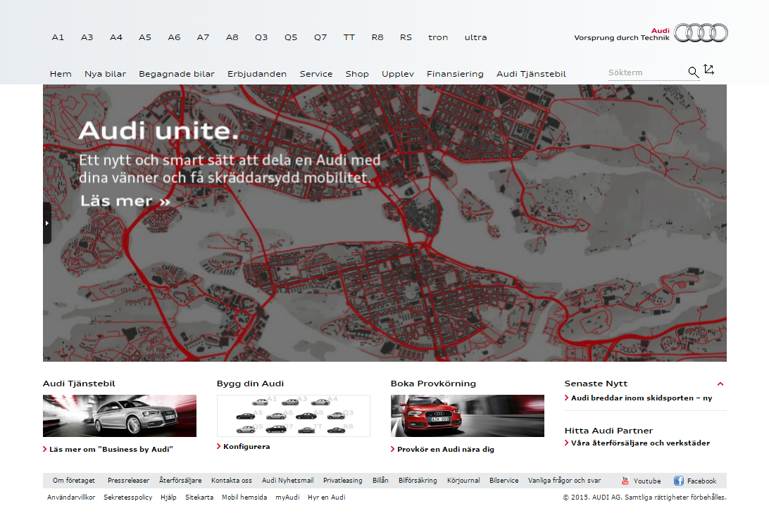This screenshot has height=532, width=769.
Task: Click the Bilservice footer link
Action: (x=504, y=481)
